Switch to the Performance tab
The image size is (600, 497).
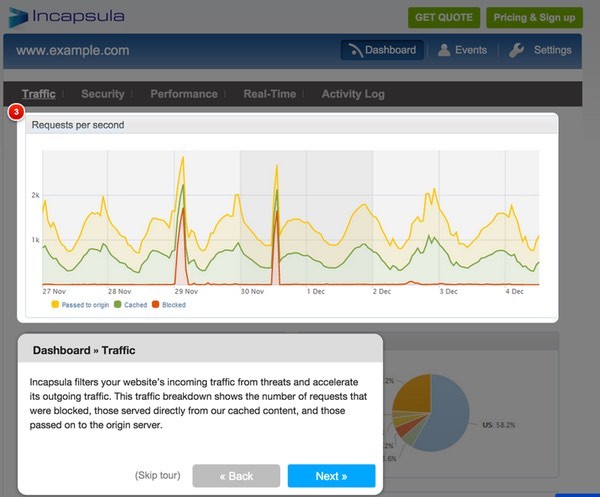184,94
